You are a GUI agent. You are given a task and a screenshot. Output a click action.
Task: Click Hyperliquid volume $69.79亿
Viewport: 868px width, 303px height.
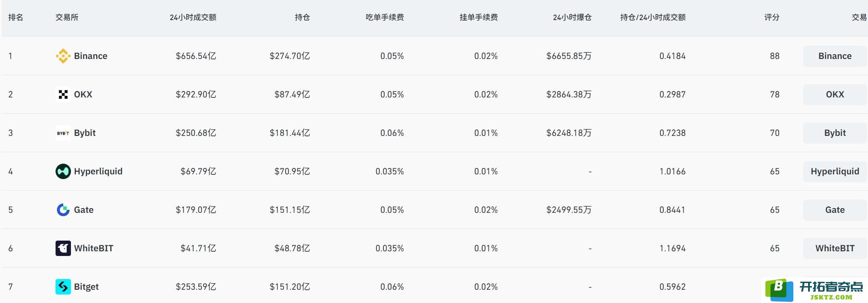pos(198,171)
